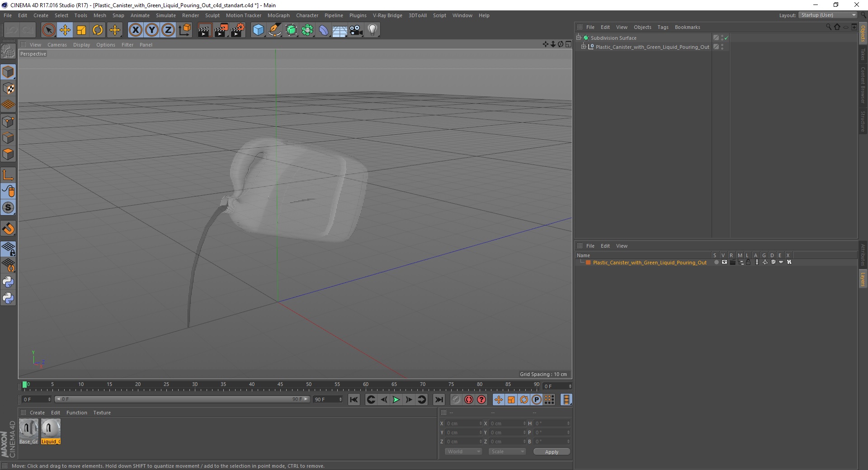Open the Layout dropdown Startup (User)
The height and width of the screenshot is (470, 868).
pos(828,15)
